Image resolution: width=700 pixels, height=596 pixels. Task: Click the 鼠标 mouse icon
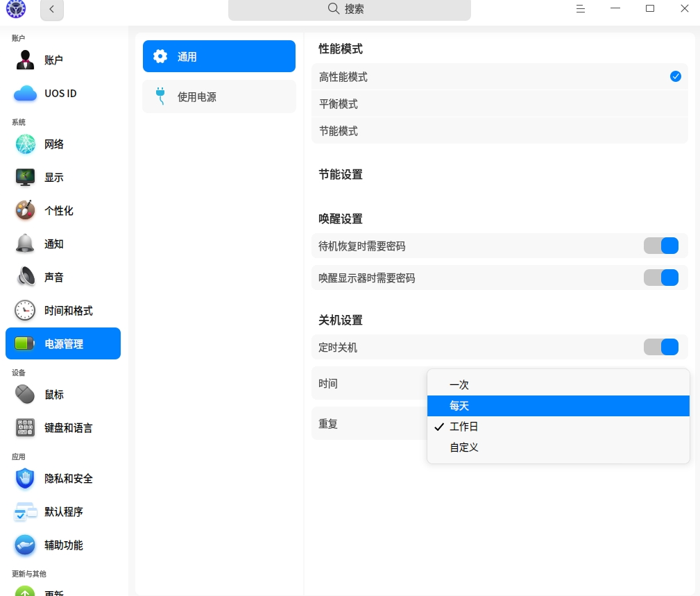click(x=25, y=394)
